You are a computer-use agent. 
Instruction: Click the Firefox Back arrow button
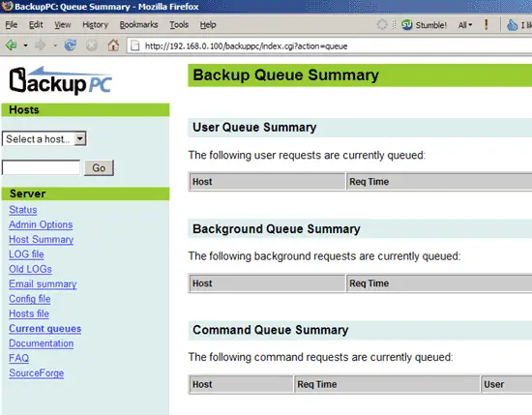(x=12, y=44)
